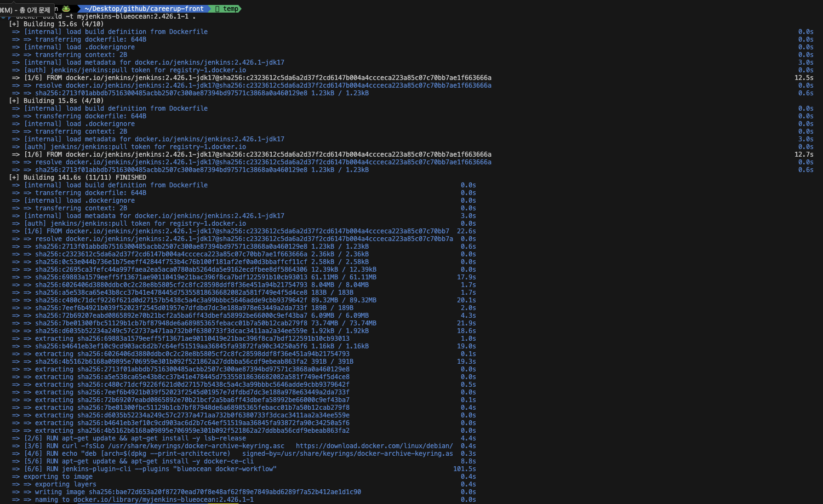Click the [2/6] RUN apt-get lsb-release step
Image resolution: width=823 pixels, height=504 pixels.
tap(129, 438)
